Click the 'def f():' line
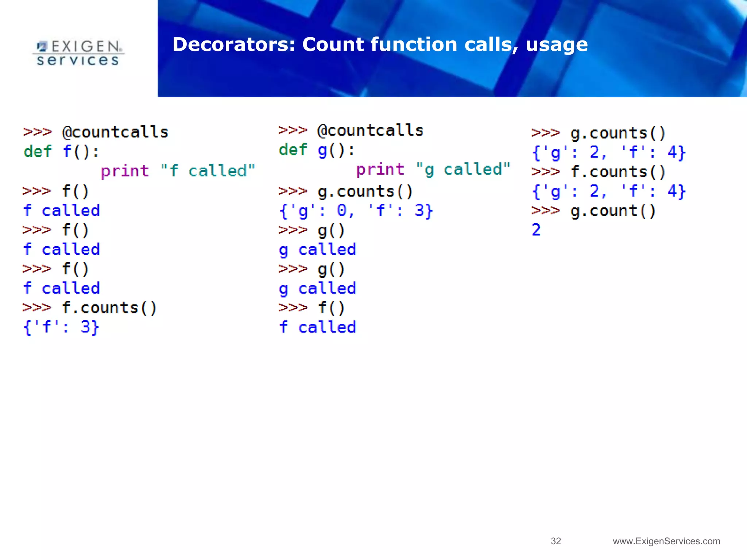 [x=61, y=151]
